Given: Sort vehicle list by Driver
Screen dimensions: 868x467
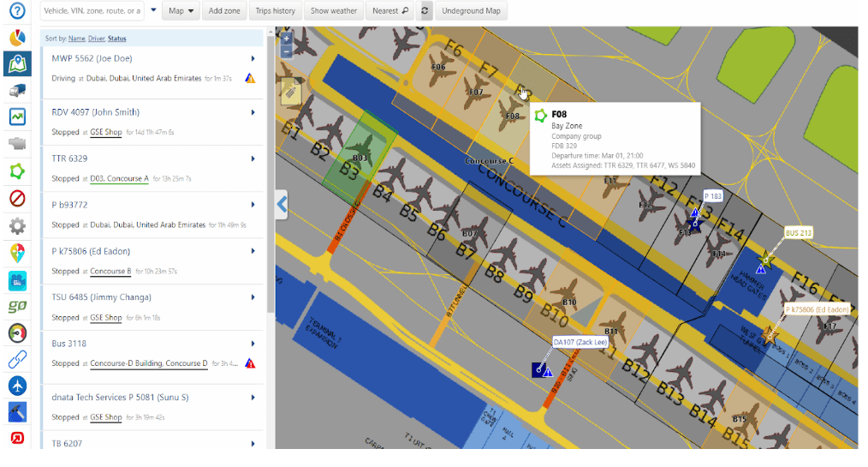Looking at the screenshot, I should pyautogui.click(x=97, y=39).
